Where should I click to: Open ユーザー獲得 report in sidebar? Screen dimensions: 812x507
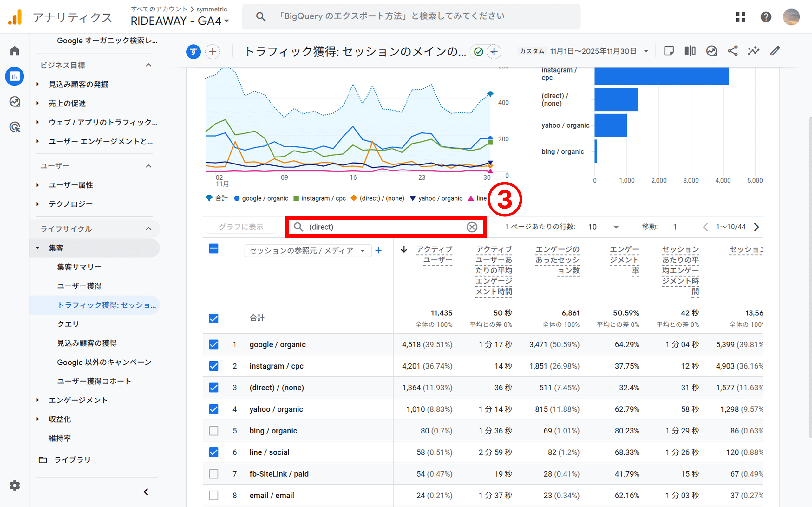point(79,286)
